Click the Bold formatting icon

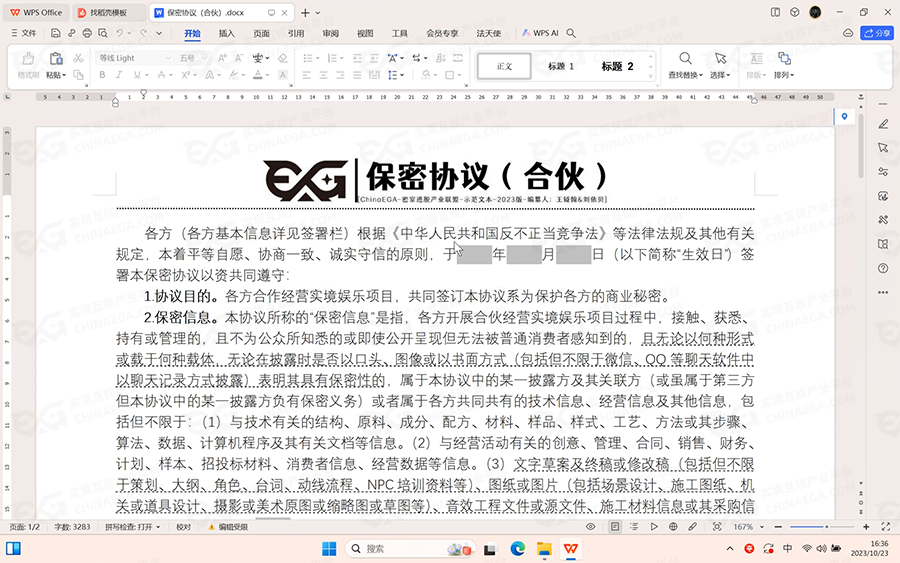pos(100,75)
